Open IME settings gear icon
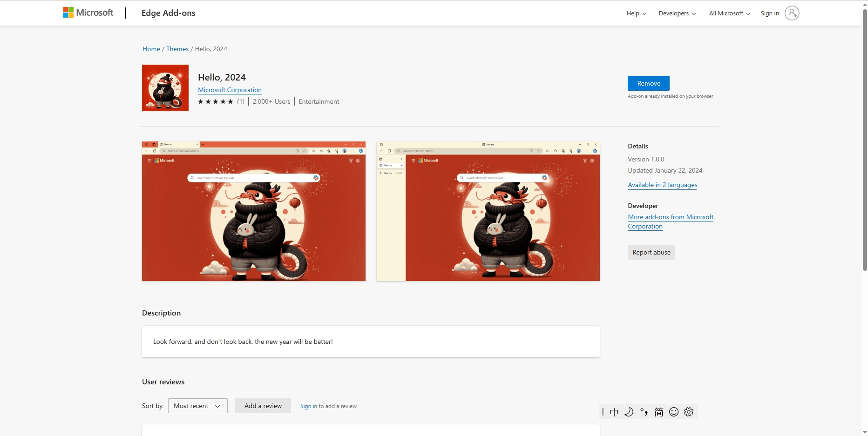Viewport: 868px width, 436px height. 689,412
